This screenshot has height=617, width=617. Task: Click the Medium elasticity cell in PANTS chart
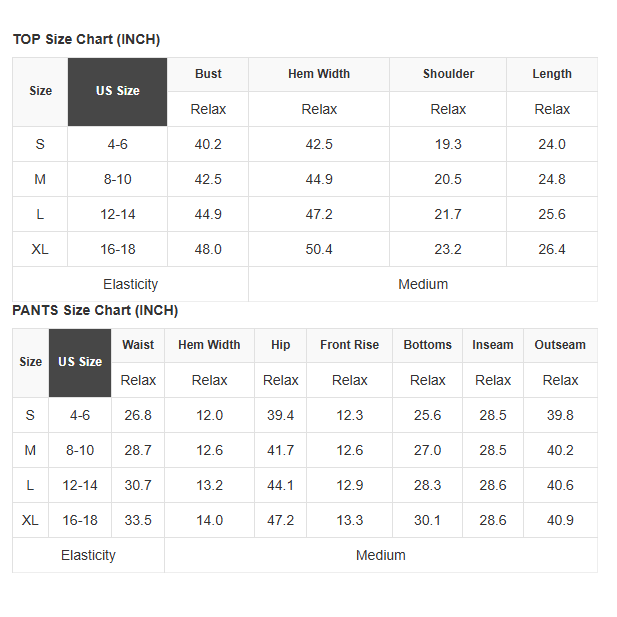[x=381, y=555]
